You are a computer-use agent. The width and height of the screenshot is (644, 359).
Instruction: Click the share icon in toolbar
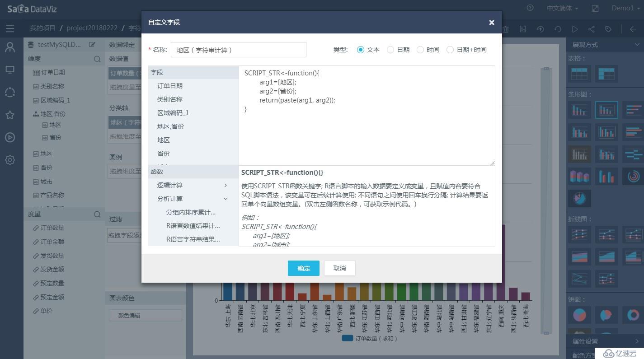coord(592,29)
